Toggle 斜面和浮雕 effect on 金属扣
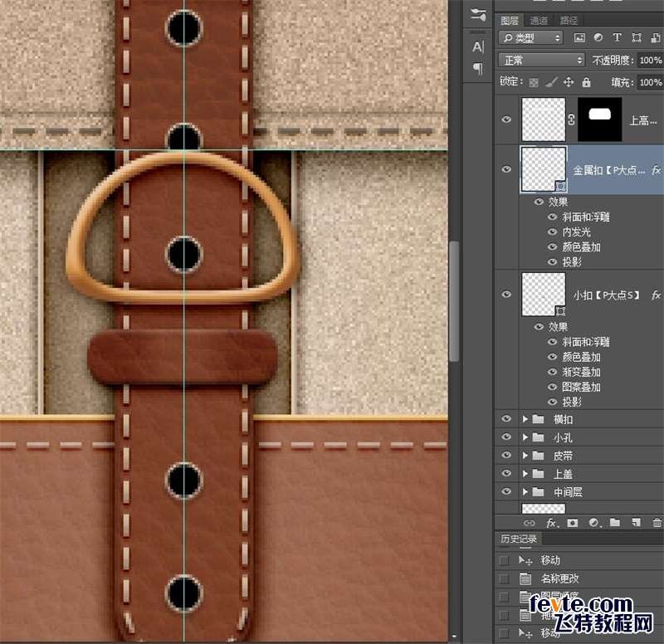The width and height of the screenshot is (664, 644). point(552,217)
